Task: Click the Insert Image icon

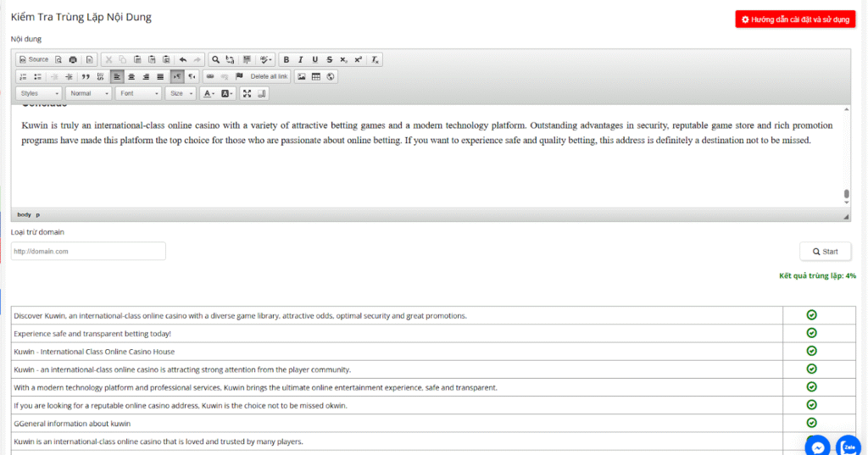Action: click(x=301, y=76)
